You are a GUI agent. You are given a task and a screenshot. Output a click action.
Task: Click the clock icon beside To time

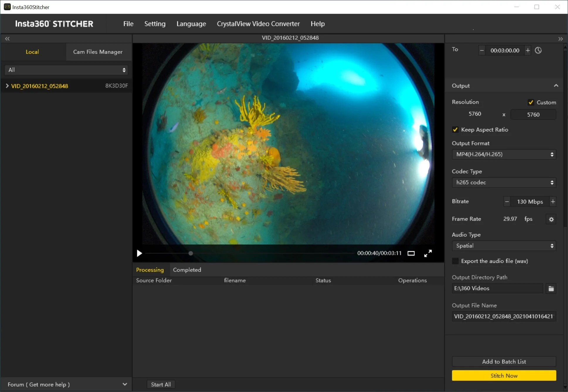click(x=538, y=50)
